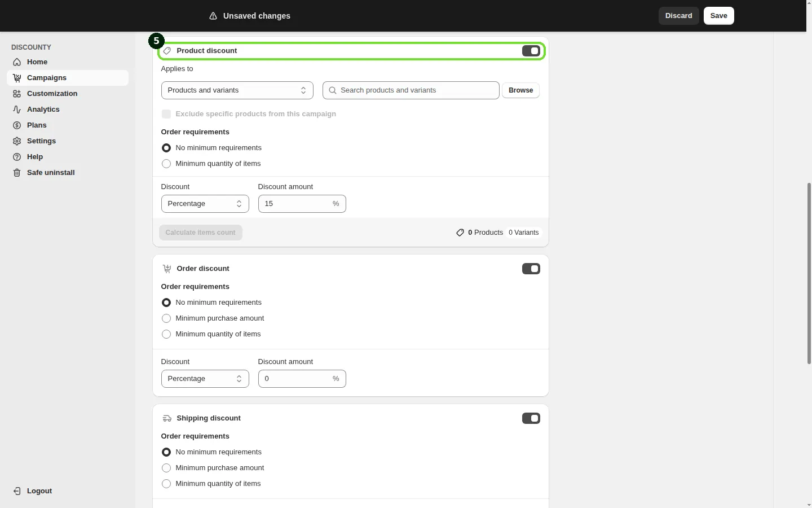The width and height of the screenshot is (812, 508).
Task: Click the search magnifier icon
Action: coord(333,90)
